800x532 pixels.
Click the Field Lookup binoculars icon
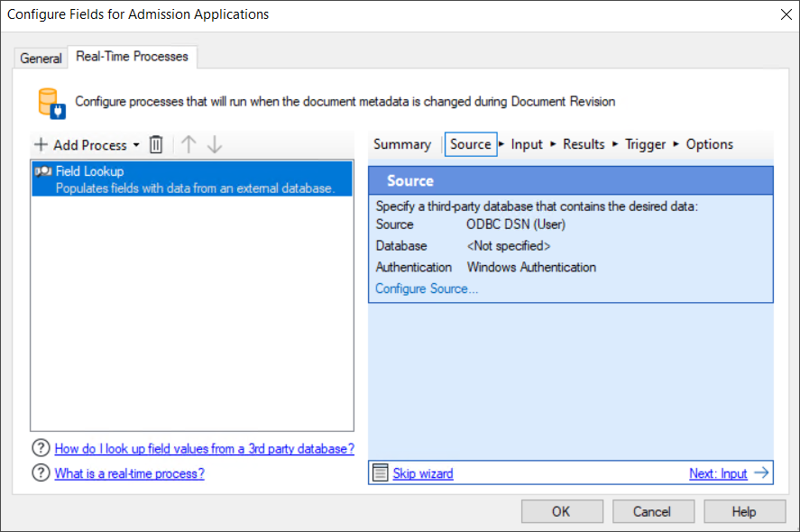pos(44,171)
